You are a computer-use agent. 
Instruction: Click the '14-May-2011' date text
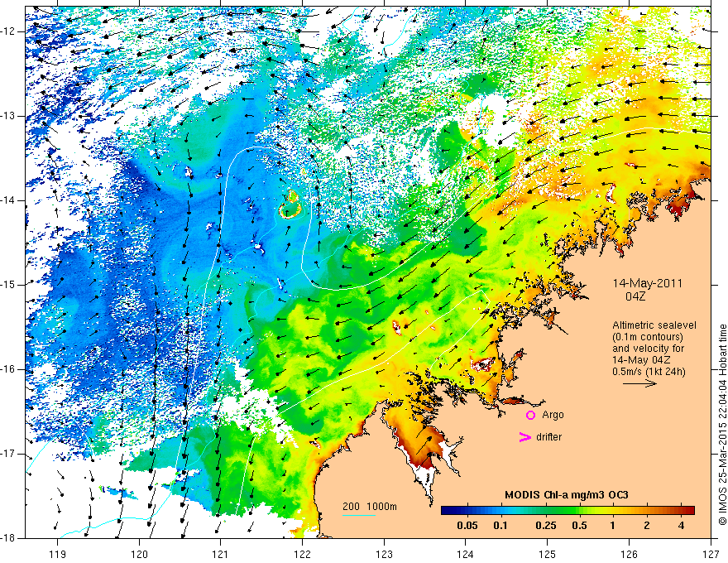click(x=647, y=283)
